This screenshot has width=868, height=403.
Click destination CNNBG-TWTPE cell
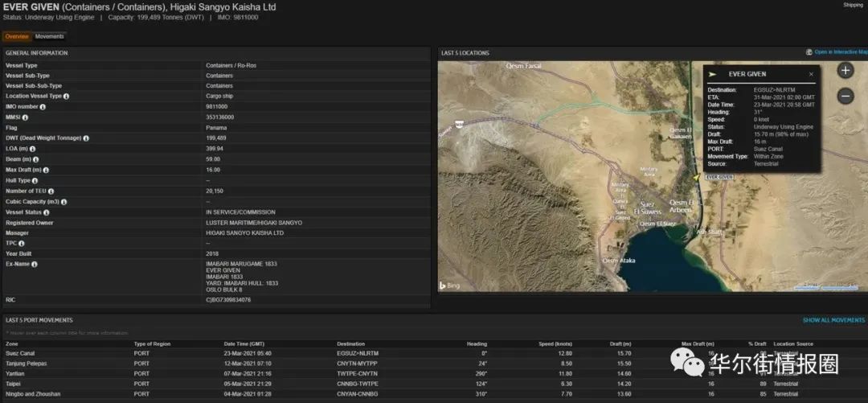(x=357, y=384)
